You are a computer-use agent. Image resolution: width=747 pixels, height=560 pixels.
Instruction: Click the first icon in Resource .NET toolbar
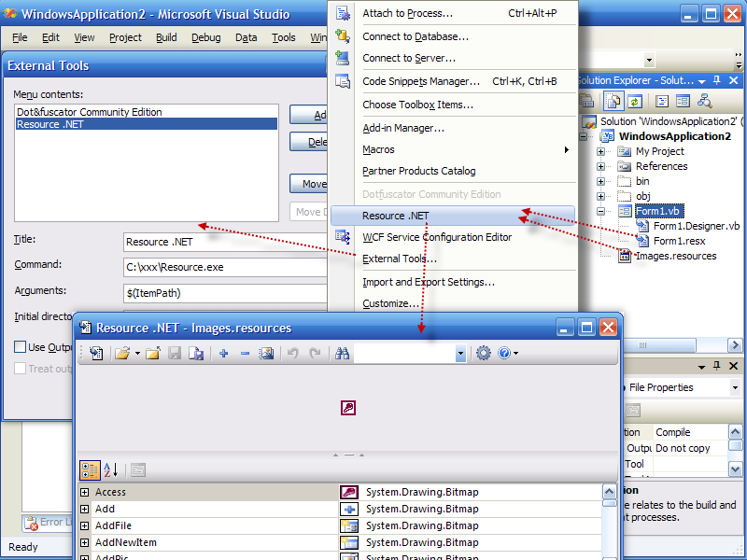point(96,353)
